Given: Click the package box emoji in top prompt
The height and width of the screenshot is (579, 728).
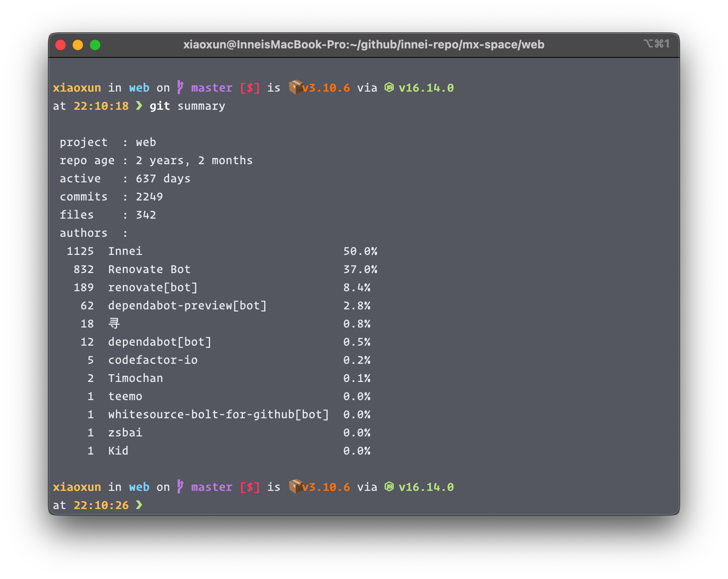Looking at the screenshot, I should (x=296, y=87).
